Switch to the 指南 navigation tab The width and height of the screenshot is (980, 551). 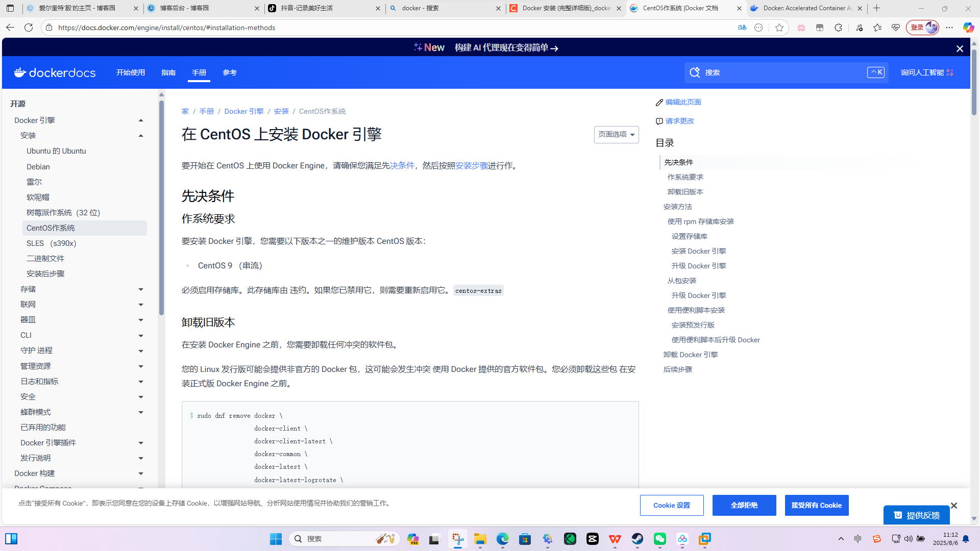point(168,72)
